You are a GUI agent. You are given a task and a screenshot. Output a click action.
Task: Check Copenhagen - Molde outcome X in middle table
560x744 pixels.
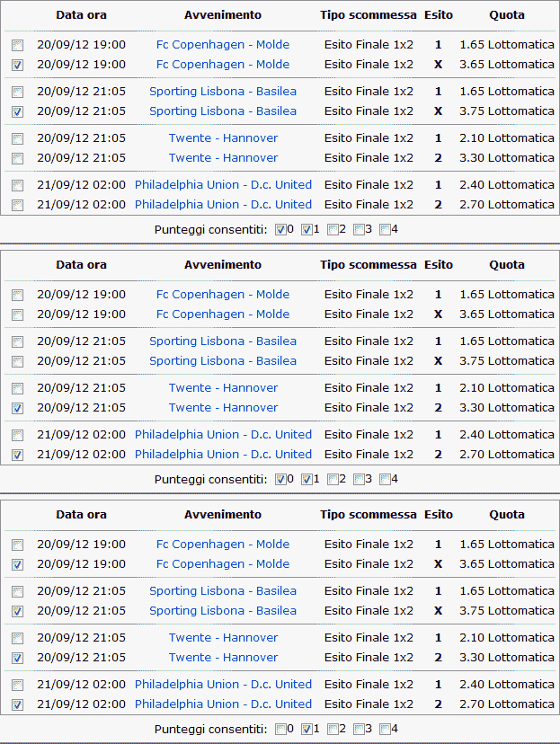18,314
